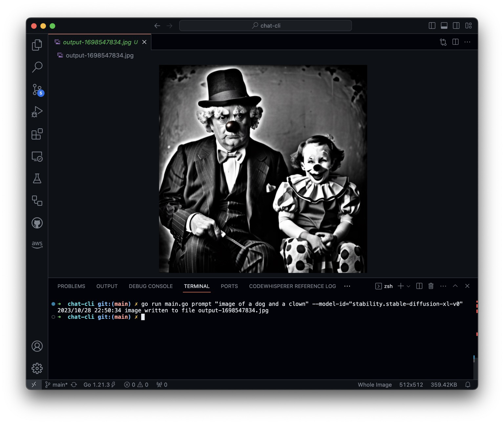Open the Explorer view in activity bar
Image resolution: width=504 pixels, height=424 pixels.
tap(37, 45)
